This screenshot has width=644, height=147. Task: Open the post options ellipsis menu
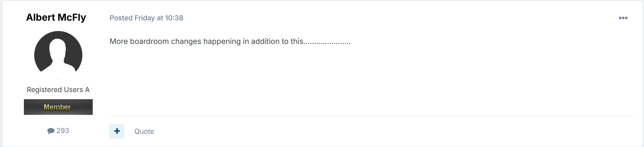click(x=623, y=18)
